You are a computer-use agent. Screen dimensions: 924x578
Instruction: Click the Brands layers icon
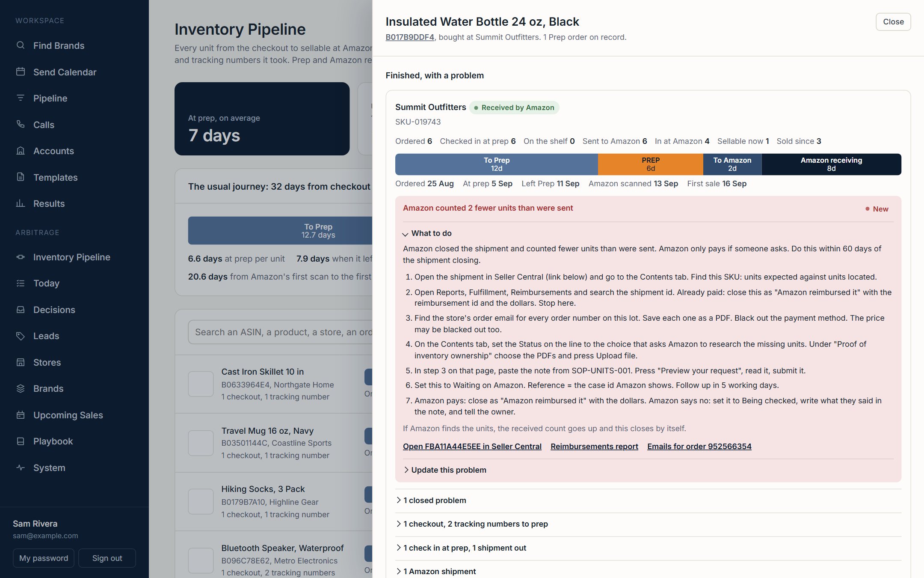tap(21, 389)
